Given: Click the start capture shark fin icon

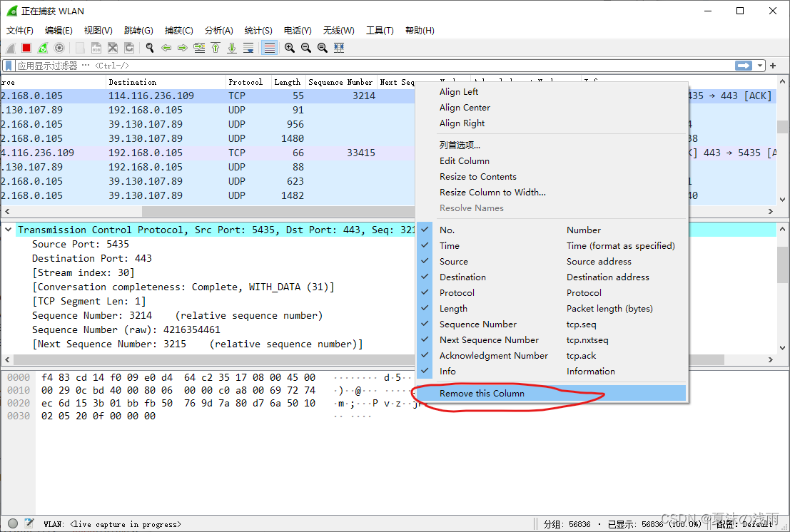Looking at the screenshot, I should tap(11, 48).
